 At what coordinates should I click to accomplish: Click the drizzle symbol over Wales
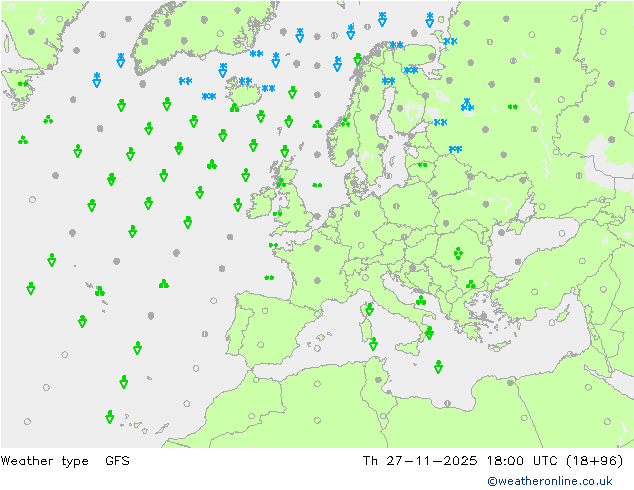277,213
